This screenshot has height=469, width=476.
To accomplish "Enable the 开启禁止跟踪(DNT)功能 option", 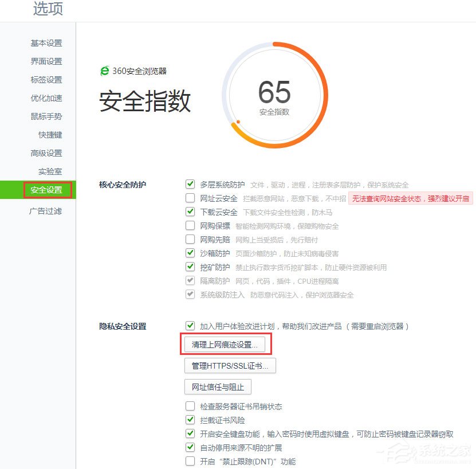I will tap(190, 461).
